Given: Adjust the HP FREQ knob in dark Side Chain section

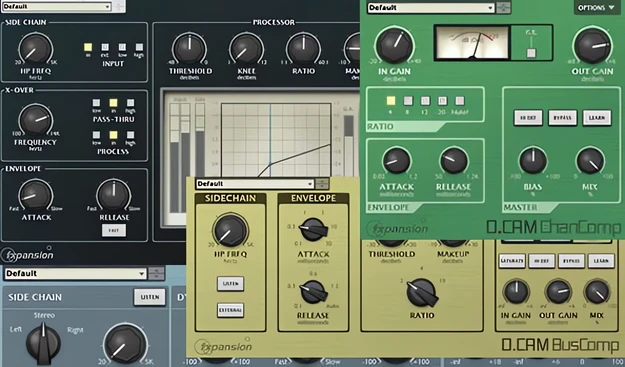Looking at the screenshot, I should pyautogui.click(x=35, y=49).
